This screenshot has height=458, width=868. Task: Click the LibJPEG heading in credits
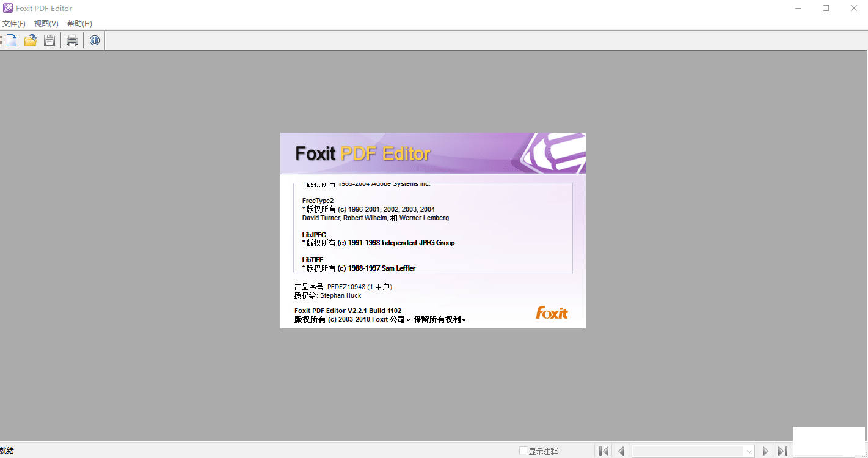pos(314,235)
